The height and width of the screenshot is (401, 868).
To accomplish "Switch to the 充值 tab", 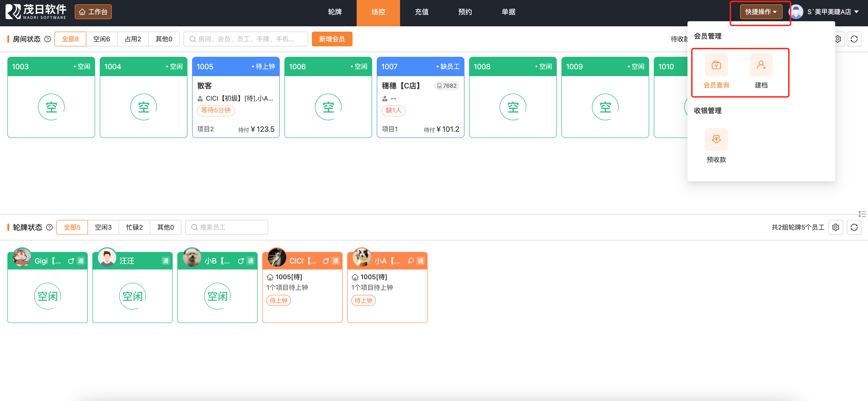I will (421, 12).
